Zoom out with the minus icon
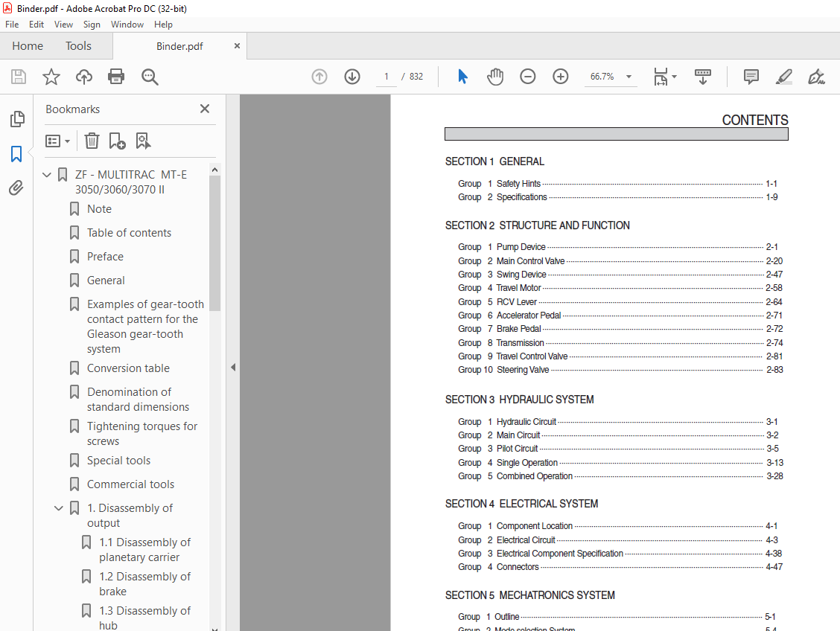840x631 pixels. tap(528, 77)
